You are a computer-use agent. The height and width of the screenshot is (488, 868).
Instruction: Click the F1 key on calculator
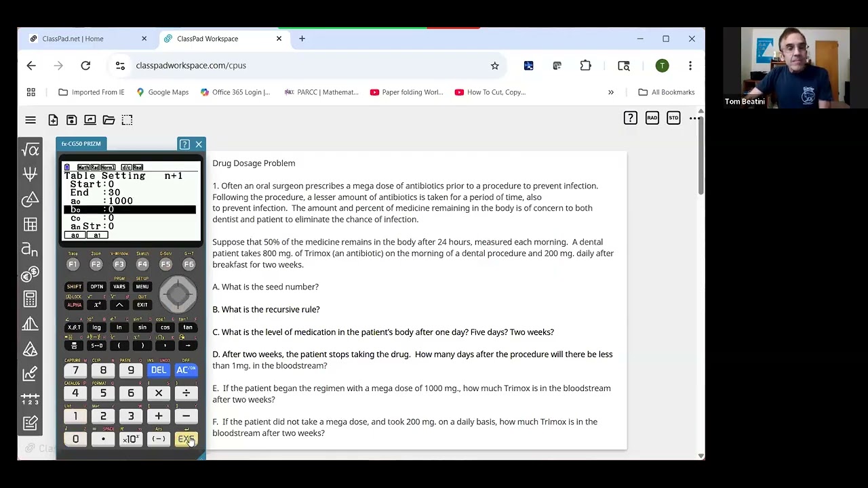73,264
